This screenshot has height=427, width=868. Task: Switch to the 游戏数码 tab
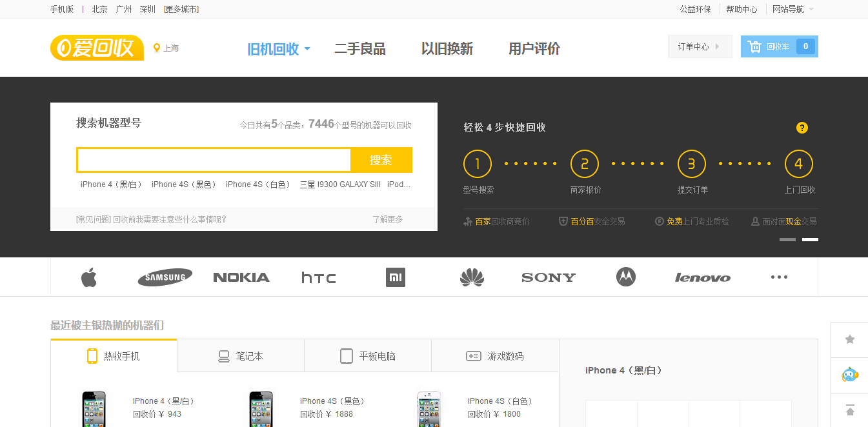495,356
